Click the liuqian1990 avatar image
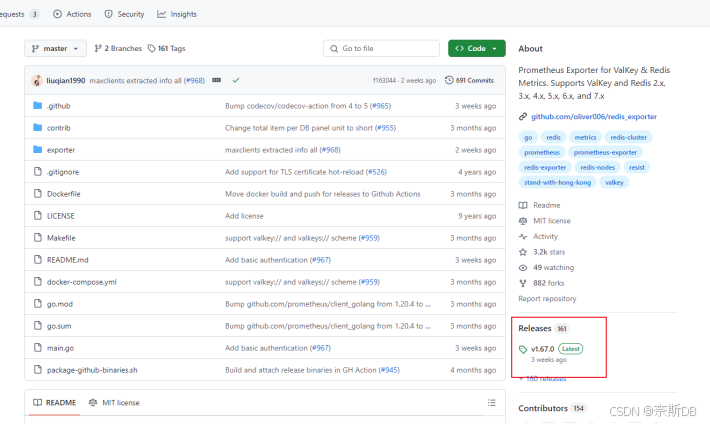 click(x=37, y=81)
